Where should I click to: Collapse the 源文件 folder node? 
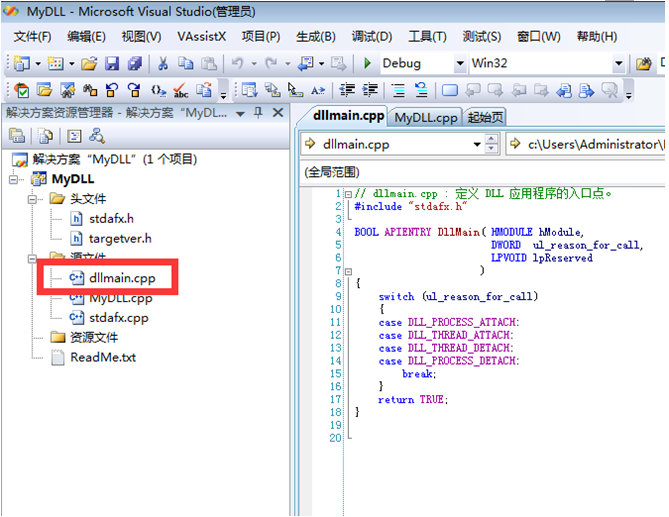[x=32, y=258]
